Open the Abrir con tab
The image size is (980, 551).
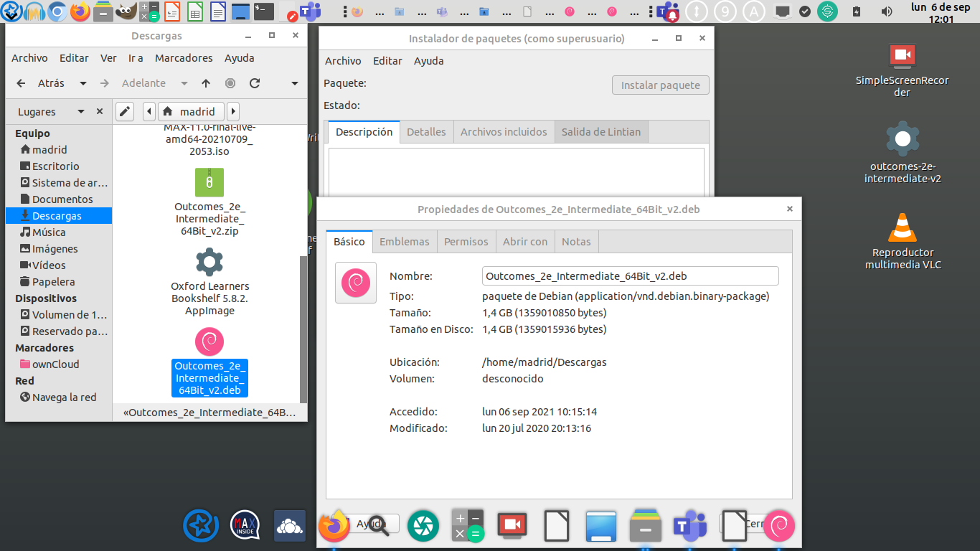[x=525, y=242]
